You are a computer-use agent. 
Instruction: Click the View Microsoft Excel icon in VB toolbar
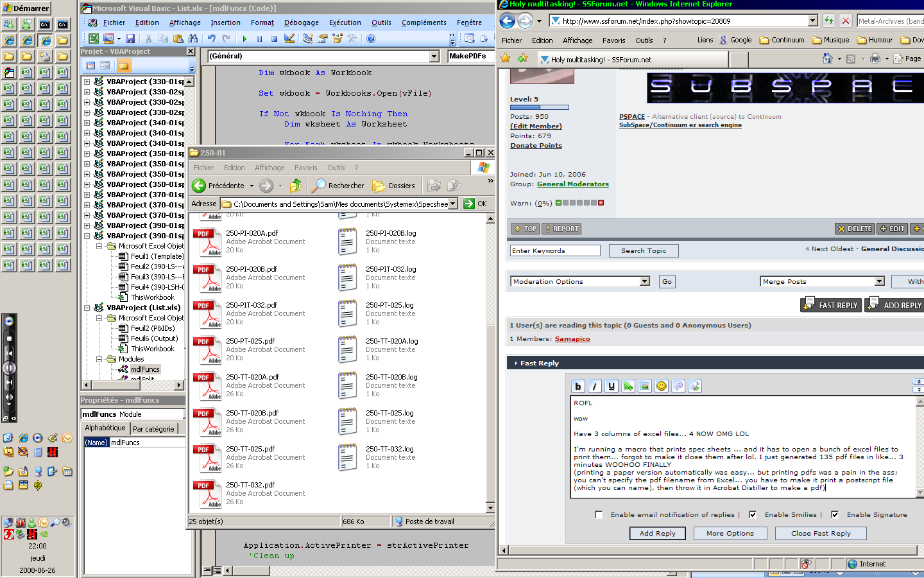pos(94,39)
